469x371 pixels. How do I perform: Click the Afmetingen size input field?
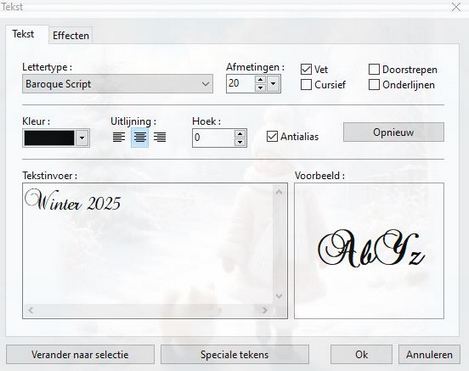(241, 83)
